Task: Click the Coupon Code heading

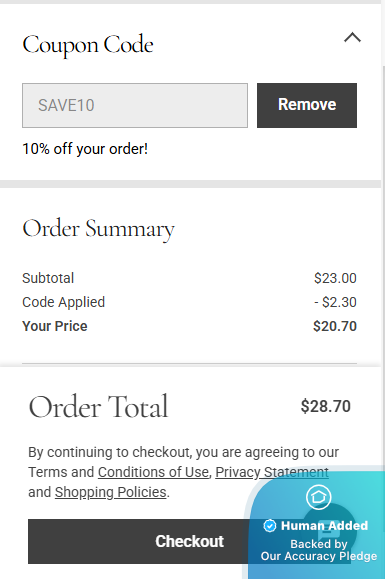Action: [88, 45]
